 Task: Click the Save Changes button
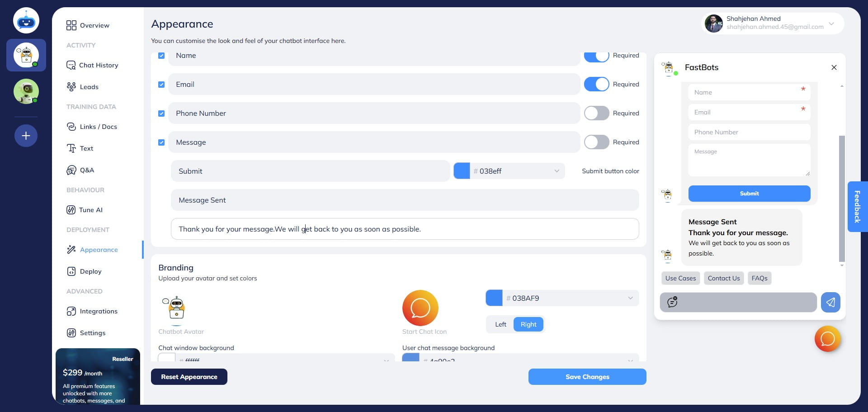(x=587, y=377)
